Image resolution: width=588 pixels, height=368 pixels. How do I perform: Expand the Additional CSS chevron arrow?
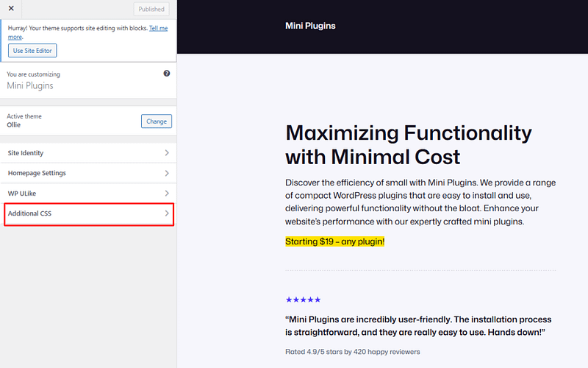(x=167, y=213)
